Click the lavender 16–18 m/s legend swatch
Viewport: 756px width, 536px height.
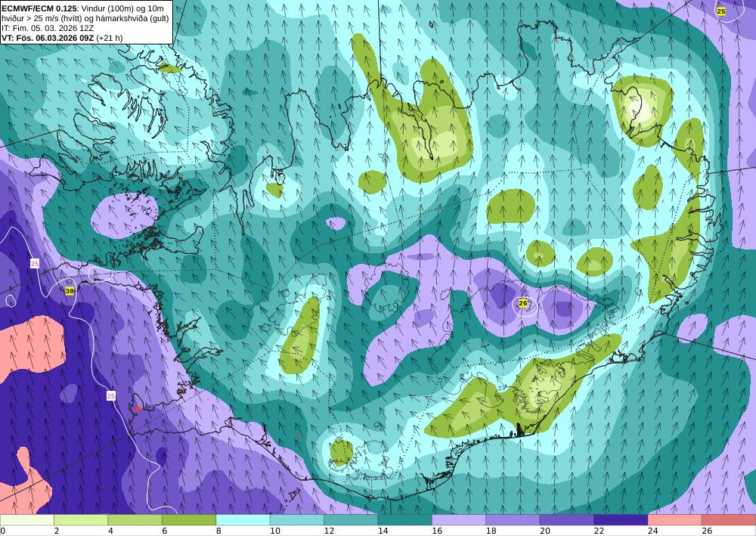coord(459,520)
